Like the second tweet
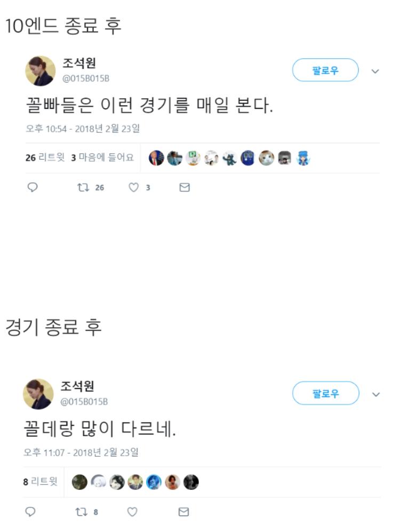This screenshot has width=400, height=532. [132, 512]
